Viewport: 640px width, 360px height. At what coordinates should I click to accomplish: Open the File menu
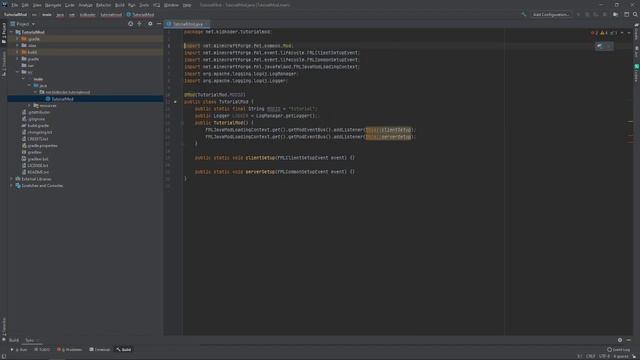pyautogui.click(x=15, y=5)
